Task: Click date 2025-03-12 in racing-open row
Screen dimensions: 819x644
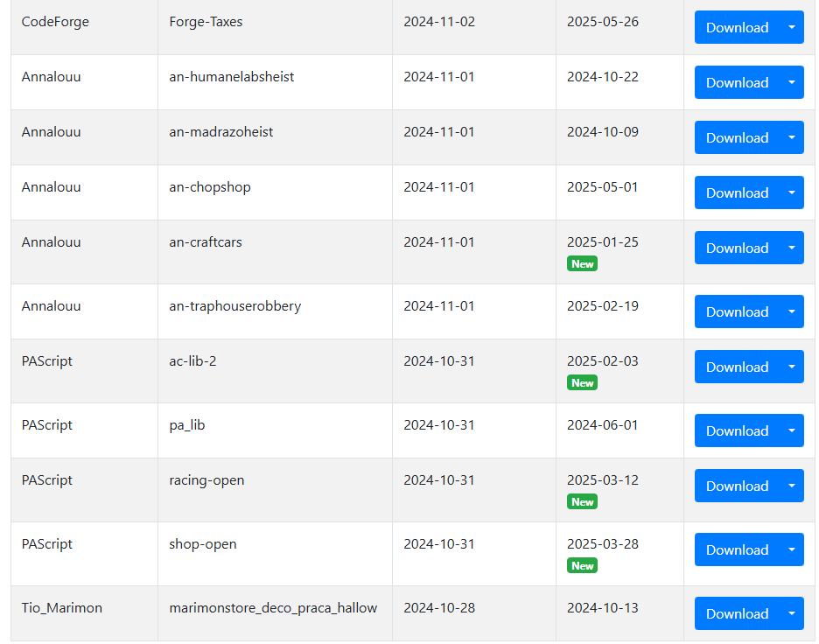Action: [x=603, y=480]
